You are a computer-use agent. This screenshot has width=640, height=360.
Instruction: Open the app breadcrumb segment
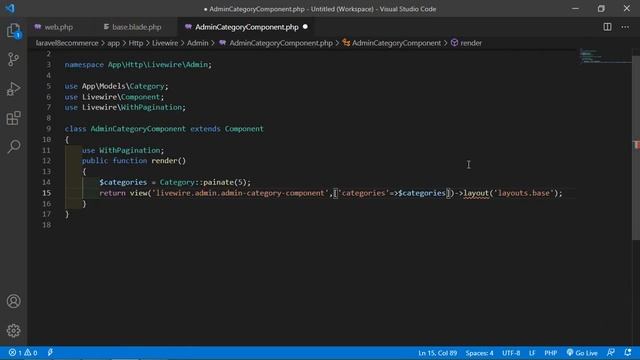(x=113, y=43)
